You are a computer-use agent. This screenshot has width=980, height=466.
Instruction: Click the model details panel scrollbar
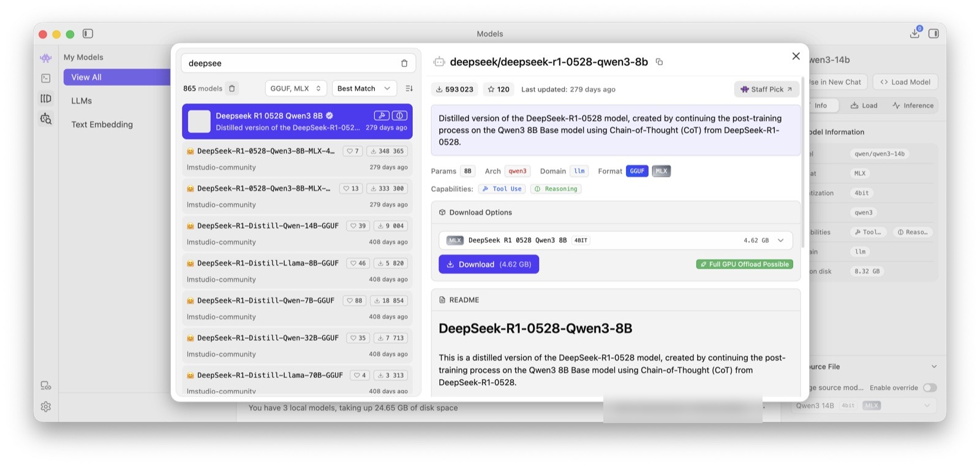click(x=802, y=162)
